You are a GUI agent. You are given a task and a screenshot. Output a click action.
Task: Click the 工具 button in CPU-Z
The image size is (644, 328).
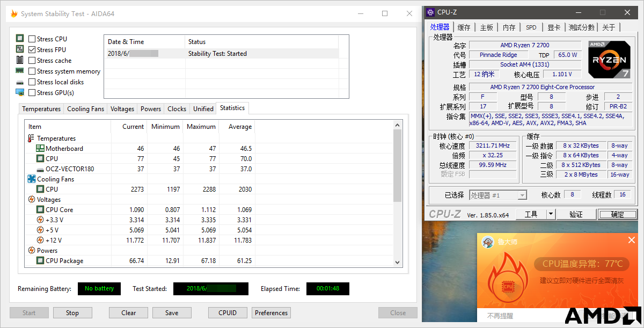pos(531,214)
